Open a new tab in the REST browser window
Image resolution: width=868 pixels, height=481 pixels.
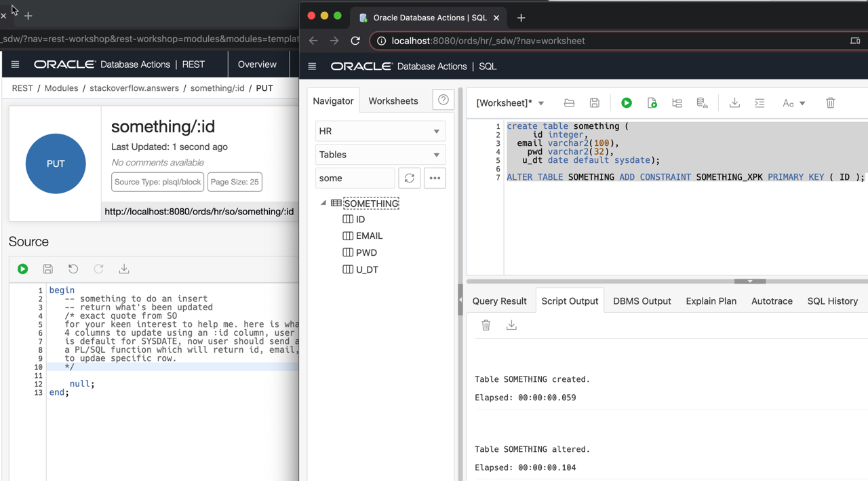point(28,16)
